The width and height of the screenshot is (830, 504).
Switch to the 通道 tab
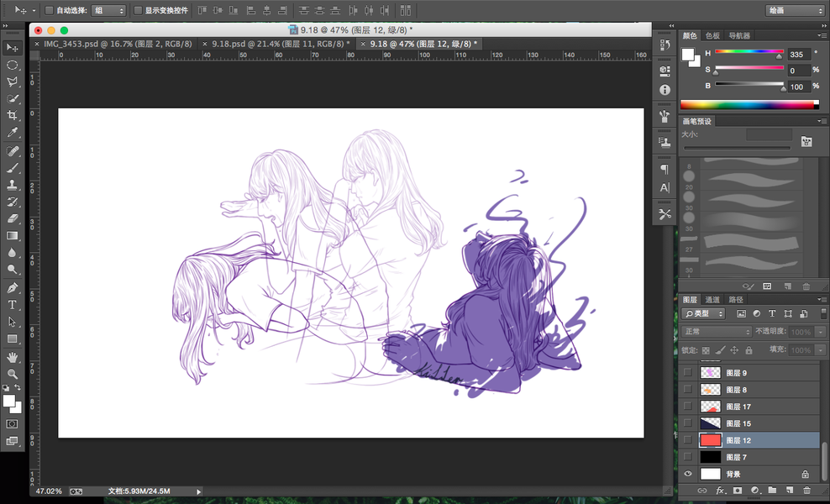point(712,300)
